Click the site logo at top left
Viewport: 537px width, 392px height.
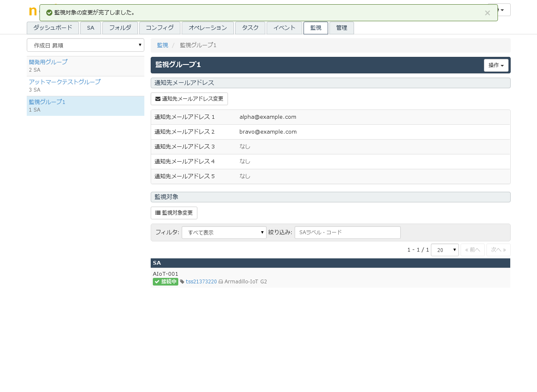click(x=33, y=11)
